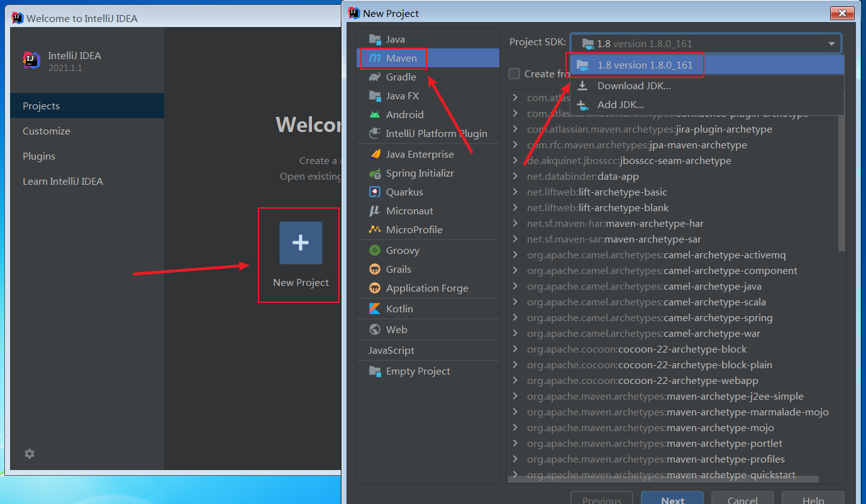The width and height of the screenshot is (866, 504).
Task: Select the Android project type
Action: [x=428, y=114]
